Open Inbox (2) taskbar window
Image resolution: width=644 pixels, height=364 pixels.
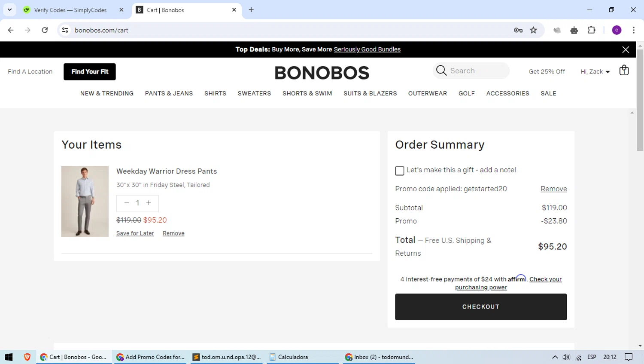(379, 357)
